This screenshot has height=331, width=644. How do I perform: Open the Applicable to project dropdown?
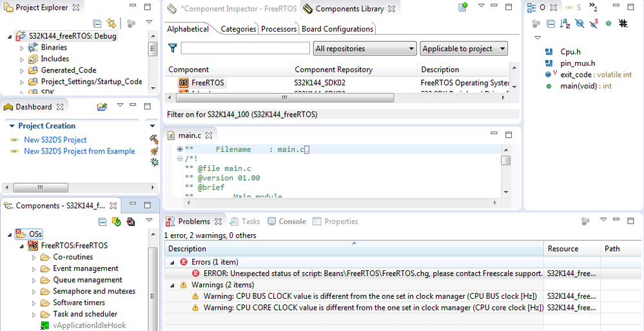[464, 48]
